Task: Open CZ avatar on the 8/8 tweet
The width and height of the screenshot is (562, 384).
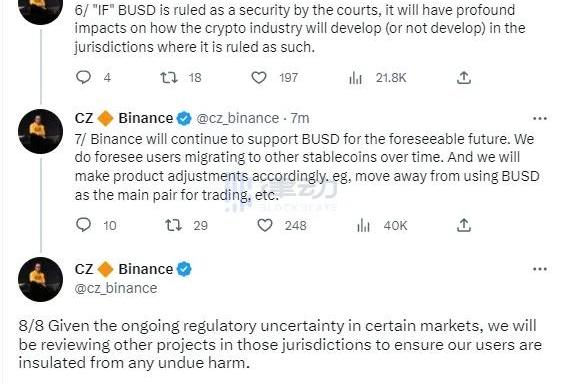Action: [41, 279]
